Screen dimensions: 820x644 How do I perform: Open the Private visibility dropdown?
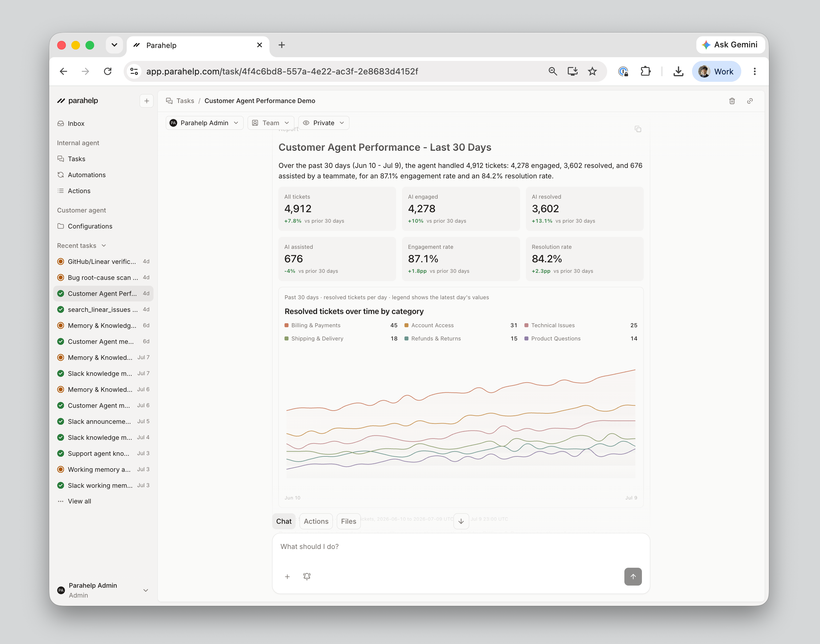click(x=324, y=123)
